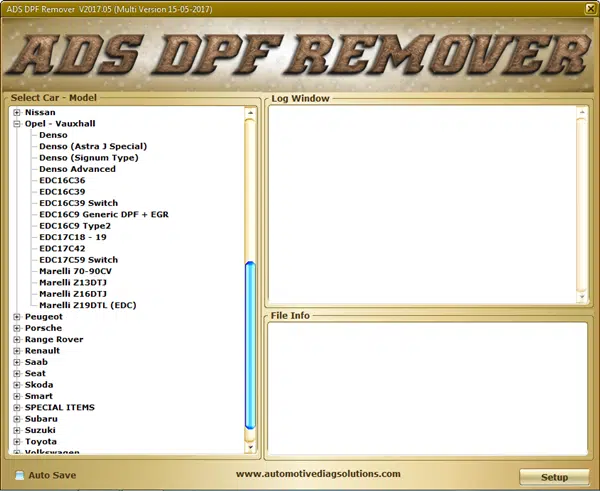Expand the SPECIAL ITEMS node
Viewport: 600px width, 491px height.
coord(17,407)
